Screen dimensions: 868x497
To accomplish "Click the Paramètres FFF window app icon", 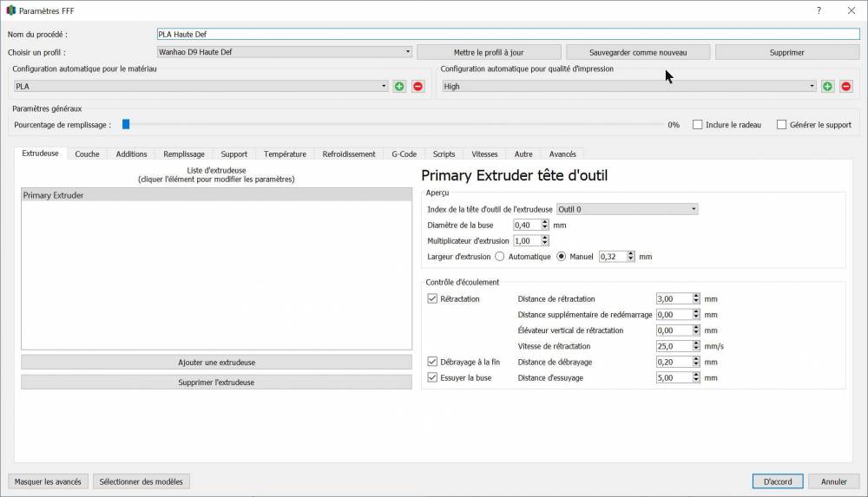I will coord(10,10).
